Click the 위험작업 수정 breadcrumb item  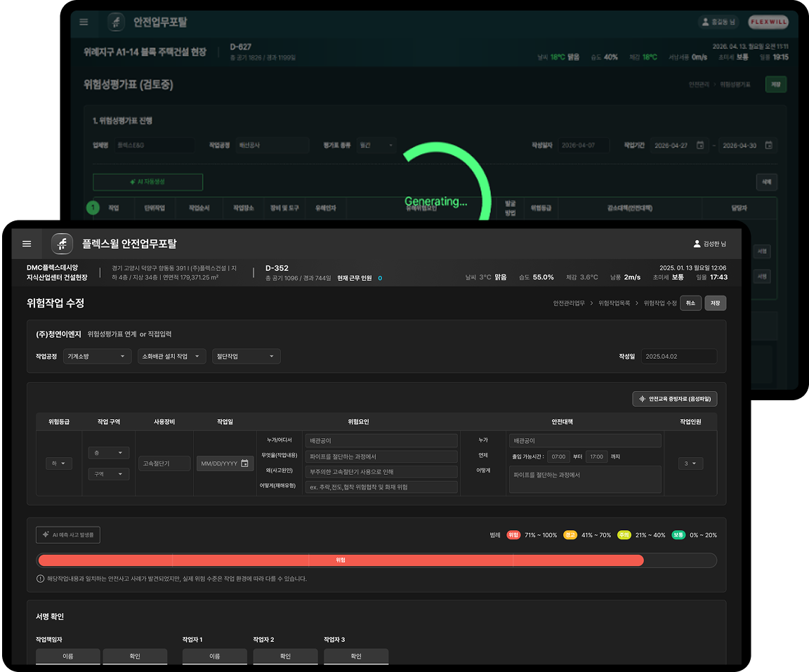(x=660, y=303)
